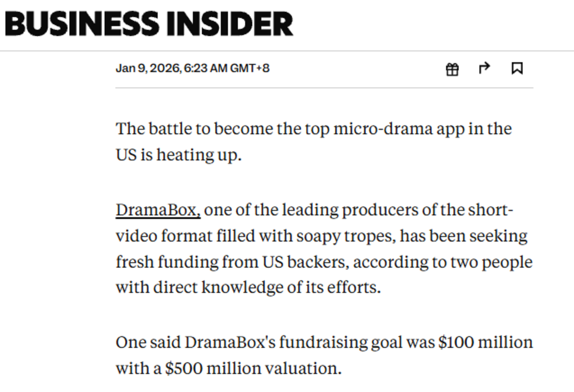The width and height of the screenshot is (574, 392).
Task: Click the 6:23 AM time text
Action: pos(206,68)
